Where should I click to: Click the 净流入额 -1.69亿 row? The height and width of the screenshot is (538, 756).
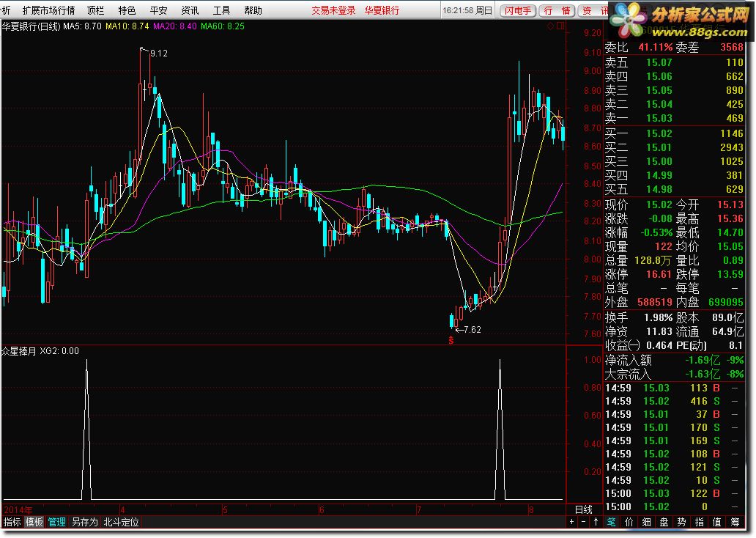click(x=675, y=360)
